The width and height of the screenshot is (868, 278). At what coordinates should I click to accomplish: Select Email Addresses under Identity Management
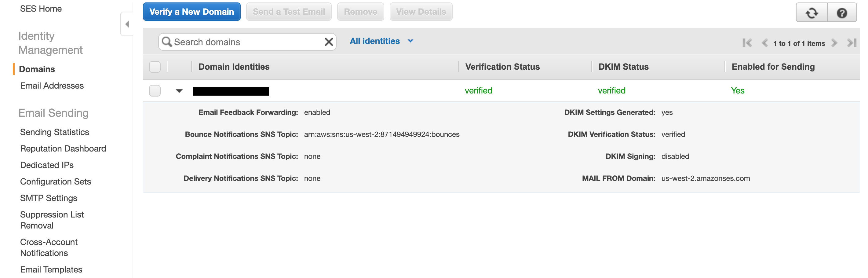click(52, 86)
